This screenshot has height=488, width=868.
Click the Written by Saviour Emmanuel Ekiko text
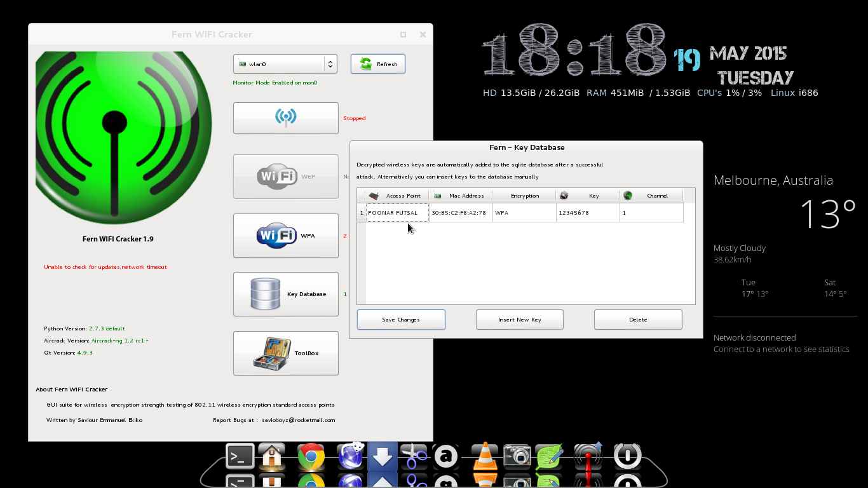pos(95,420)
